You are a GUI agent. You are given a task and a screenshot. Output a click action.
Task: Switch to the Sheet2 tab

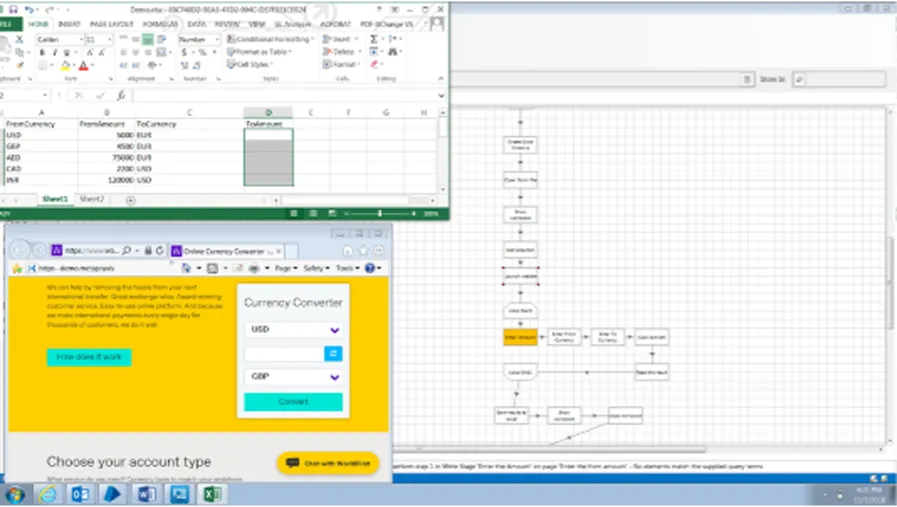tap(92, 199)
